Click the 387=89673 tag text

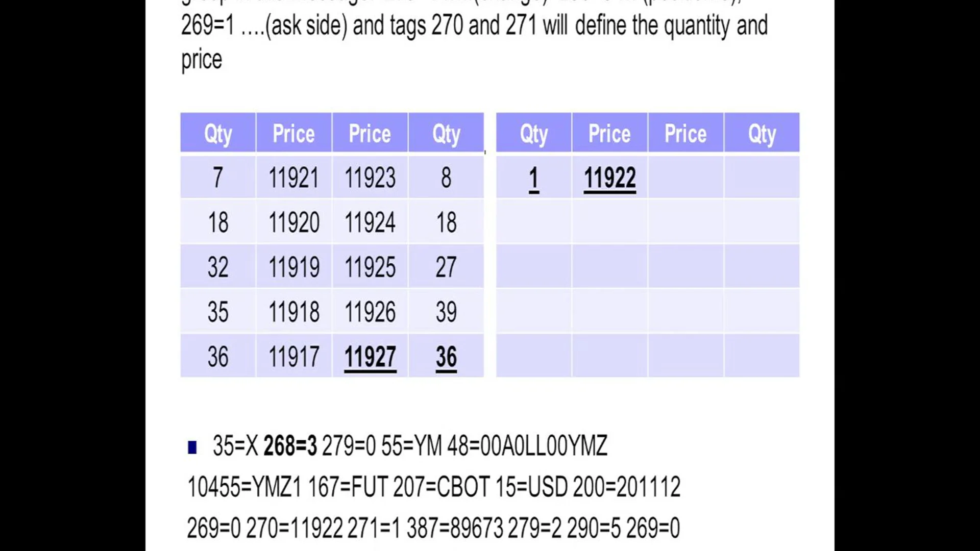454,528
